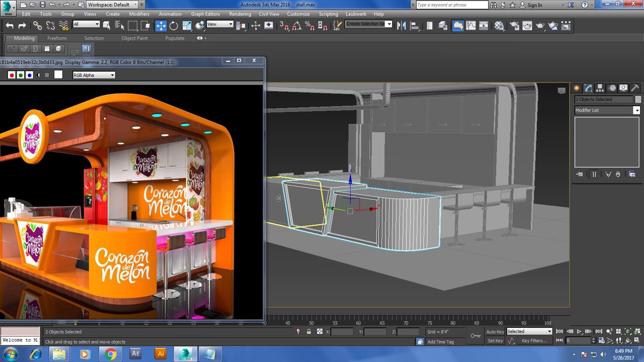
Task: Open the Selected key filter dropdown
Action: click(x=529, y=331)
